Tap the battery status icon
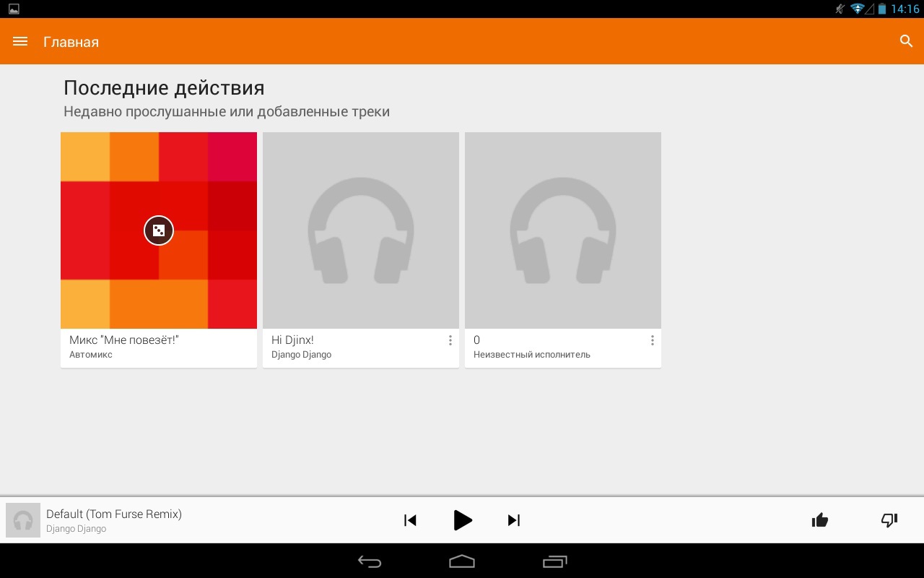The width and height of the screenshot is (924, 578). pyautogui.click(x=882, y=9)
